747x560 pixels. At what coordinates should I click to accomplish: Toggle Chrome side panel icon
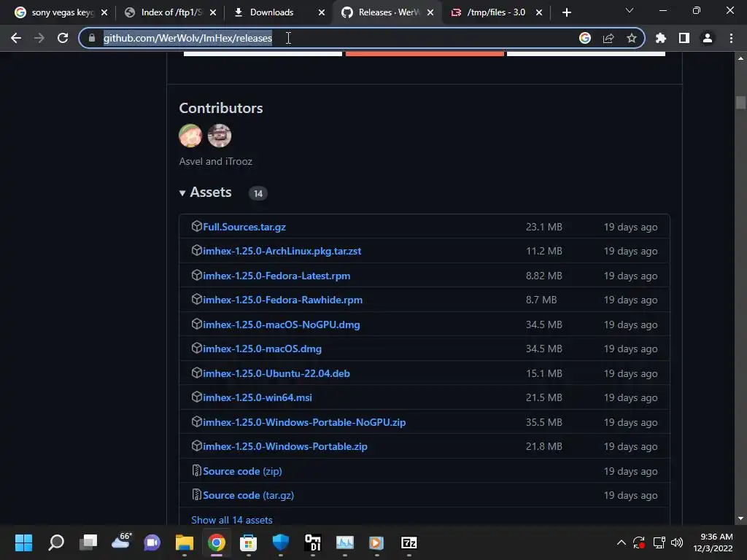pyautogui.click(x=684, y=38)
